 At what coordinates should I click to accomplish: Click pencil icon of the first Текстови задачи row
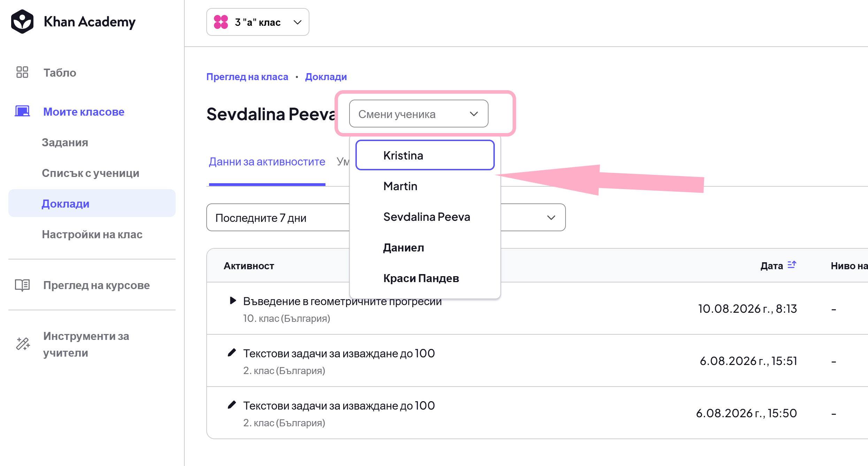coord(232,353)
